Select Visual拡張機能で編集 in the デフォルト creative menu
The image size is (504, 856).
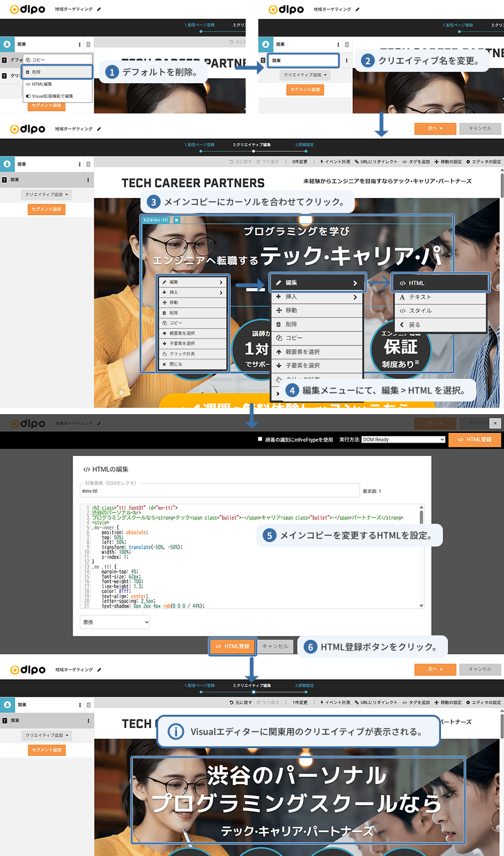[57, 96]
